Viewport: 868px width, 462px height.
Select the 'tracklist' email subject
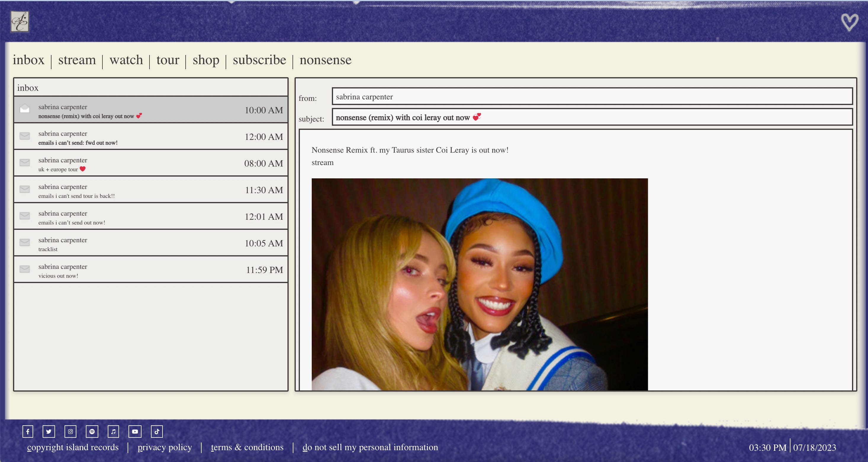pyautogui.click(x=48, y=249)
